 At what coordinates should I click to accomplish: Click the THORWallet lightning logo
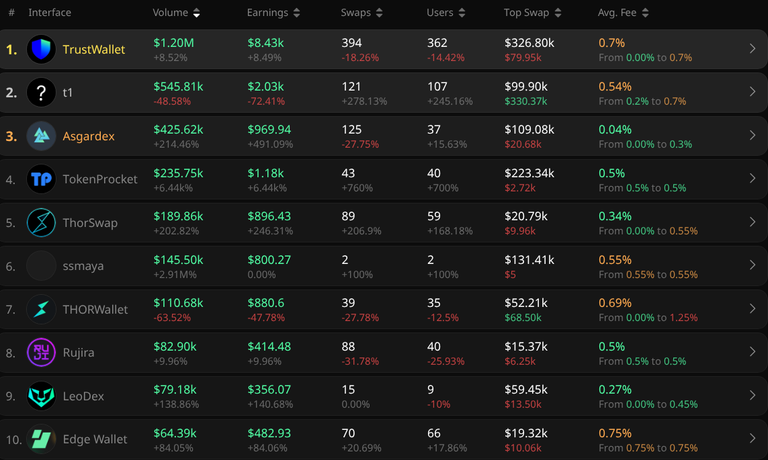pyautogui.click(x=41, y=309)
